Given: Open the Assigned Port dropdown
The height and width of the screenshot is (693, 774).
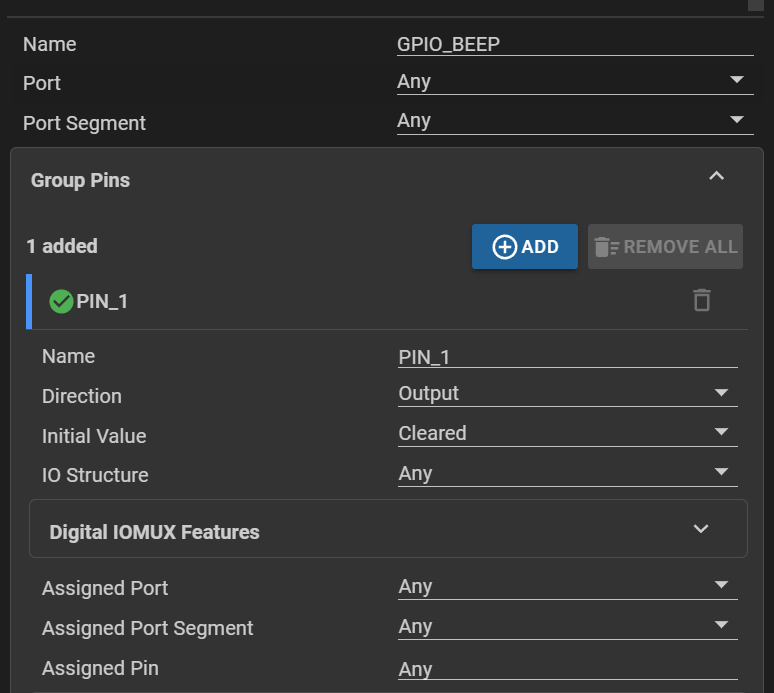Looking at the screenshot, I should [x=567, y=587].
